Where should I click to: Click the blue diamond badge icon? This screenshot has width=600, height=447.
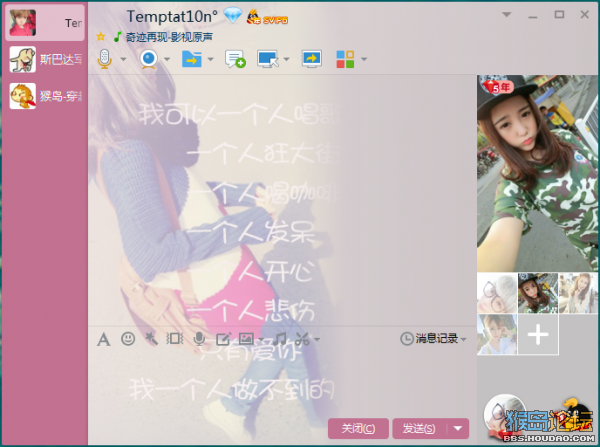pos(233,16)
